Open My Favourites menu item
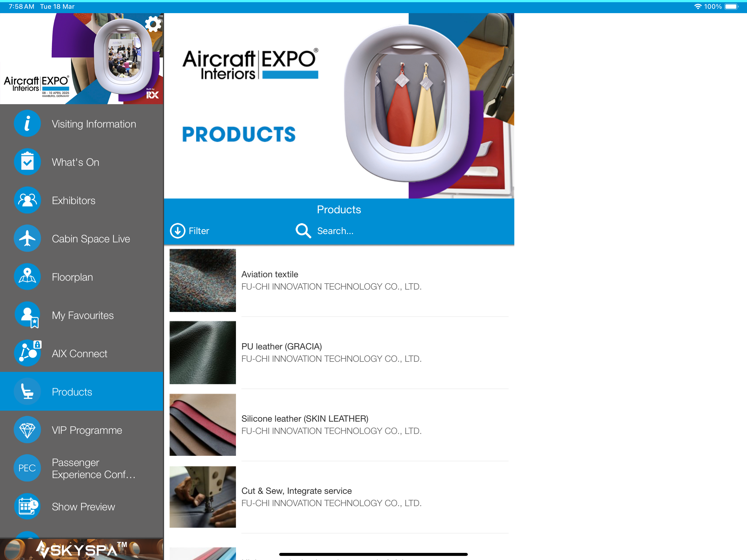The height and width of the screenshot is (560, 747). (x=82, y=315)
